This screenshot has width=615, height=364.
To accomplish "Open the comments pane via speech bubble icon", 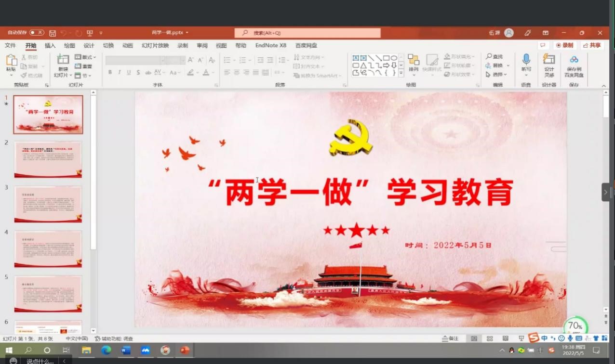I will [x=543, y=45].
